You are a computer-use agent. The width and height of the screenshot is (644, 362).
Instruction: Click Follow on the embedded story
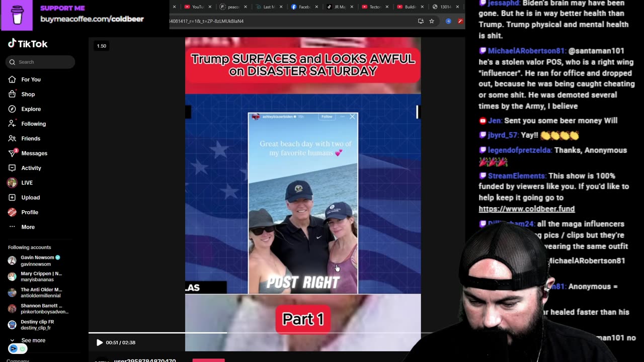(327, 117)
